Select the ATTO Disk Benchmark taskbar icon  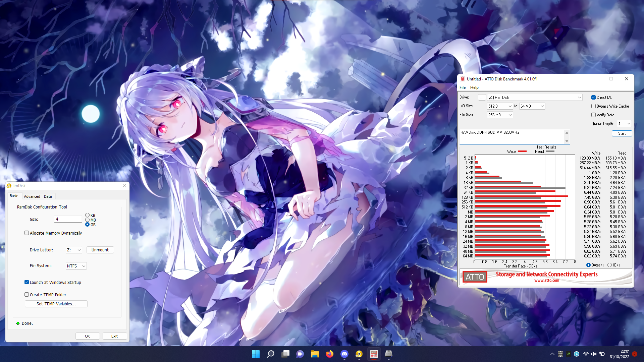(374, 354)
